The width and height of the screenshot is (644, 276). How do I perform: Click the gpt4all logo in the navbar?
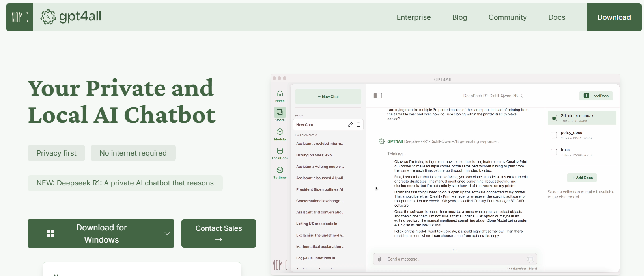coord(71,17)
